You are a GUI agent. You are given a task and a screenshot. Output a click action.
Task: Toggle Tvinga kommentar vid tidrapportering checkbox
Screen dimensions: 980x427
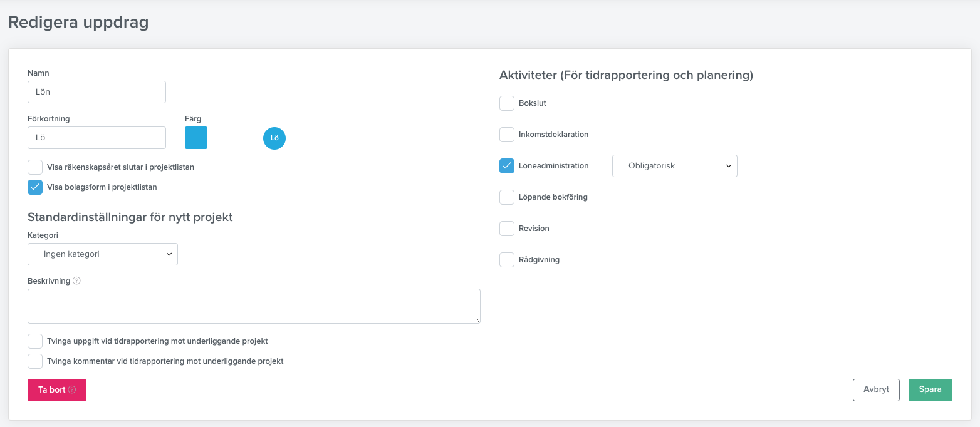pyautogui.click(x=35, y=361)
